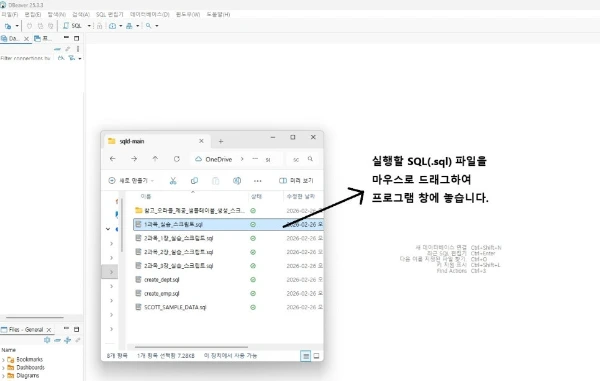600x381 pixels.
Task: Switch to the Projects tab
Action: (x=43, y=39)
